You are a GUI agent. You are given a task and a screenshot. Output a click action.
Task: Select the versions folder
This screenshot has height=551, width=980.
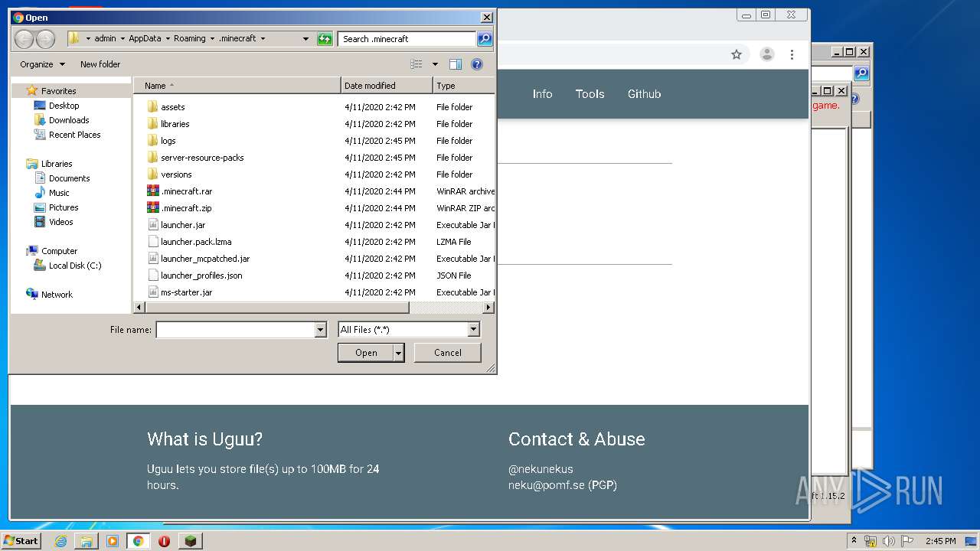[176, 174]
